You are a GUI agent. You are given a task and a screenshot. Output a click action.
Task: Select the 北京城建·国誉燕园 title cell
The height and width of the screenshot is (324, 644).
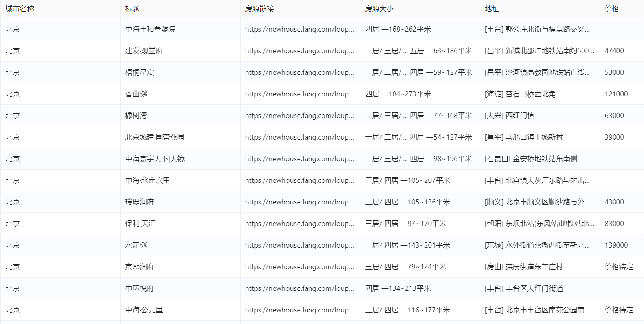click(x=155, y=137)
